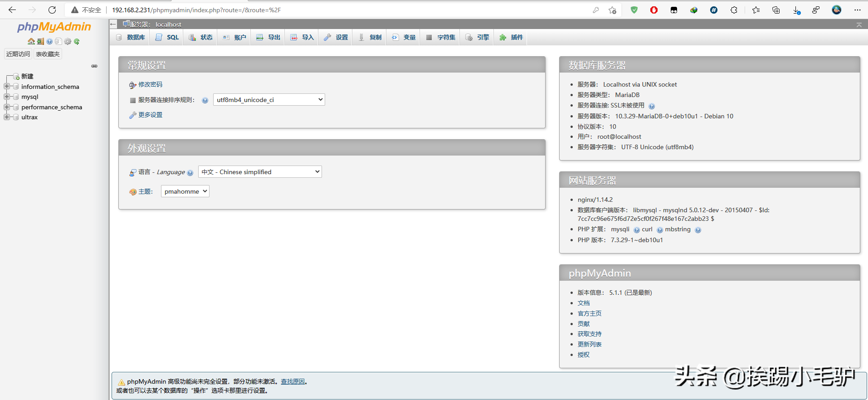Open the pmahomme theme dropdown

click(185, 191)
